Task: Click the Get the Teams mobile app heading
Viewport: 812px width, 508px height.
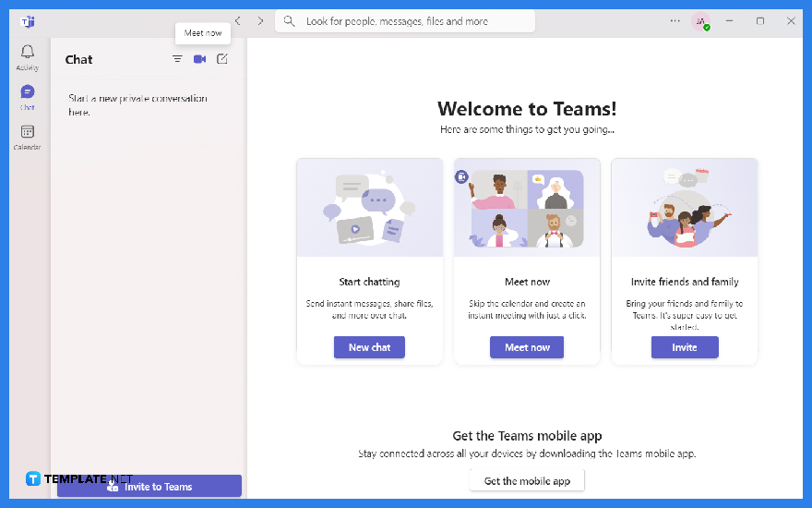Action: (x=527, y=436)
